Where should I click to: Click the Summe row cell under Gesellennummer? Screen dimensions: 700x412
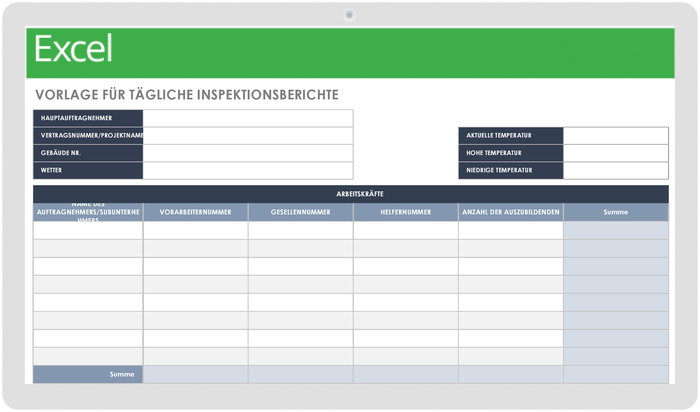pyautogui.click(x=300, y=375)
